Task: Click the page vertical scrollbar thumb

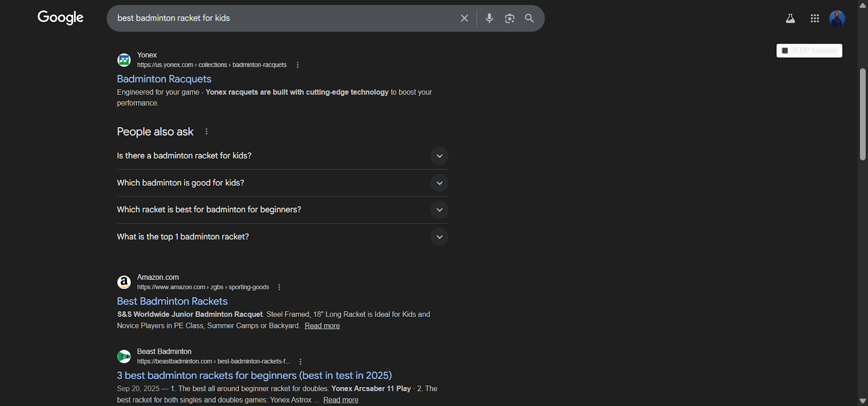Action: (x=863, y=114)
